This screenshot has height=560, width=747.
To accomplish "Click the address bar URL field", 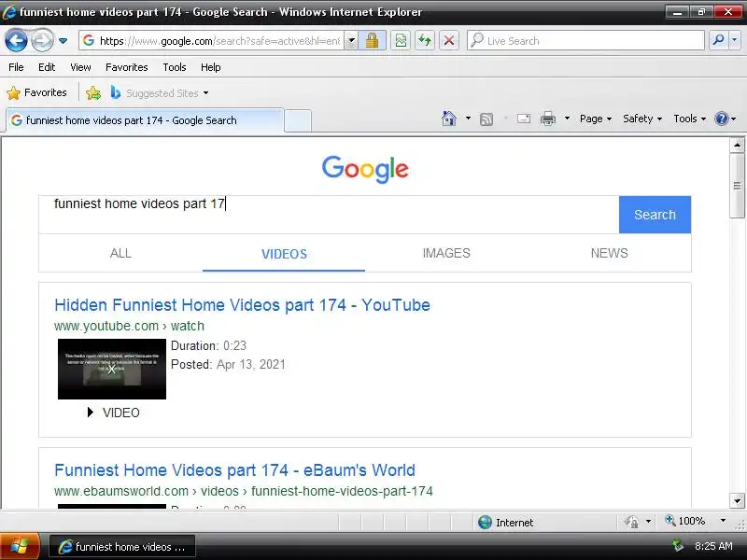I will [212, 41].
